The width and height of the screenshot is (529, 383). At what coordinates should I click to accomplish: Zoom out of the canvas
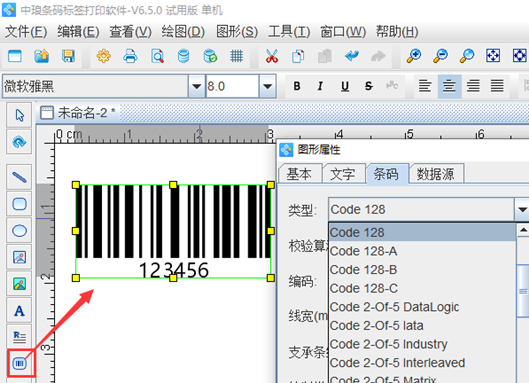click(x=440, y=56)
